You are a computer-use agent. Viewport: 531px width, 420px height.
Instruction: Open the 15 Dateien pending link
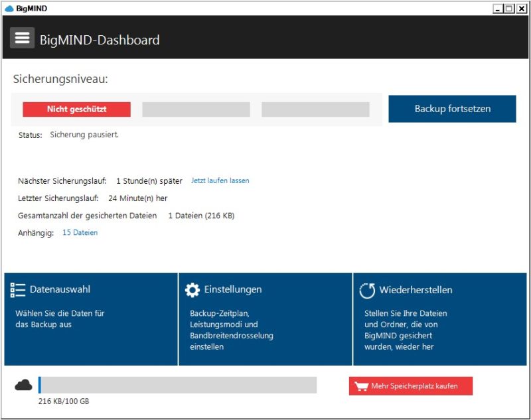pos(80,232)
